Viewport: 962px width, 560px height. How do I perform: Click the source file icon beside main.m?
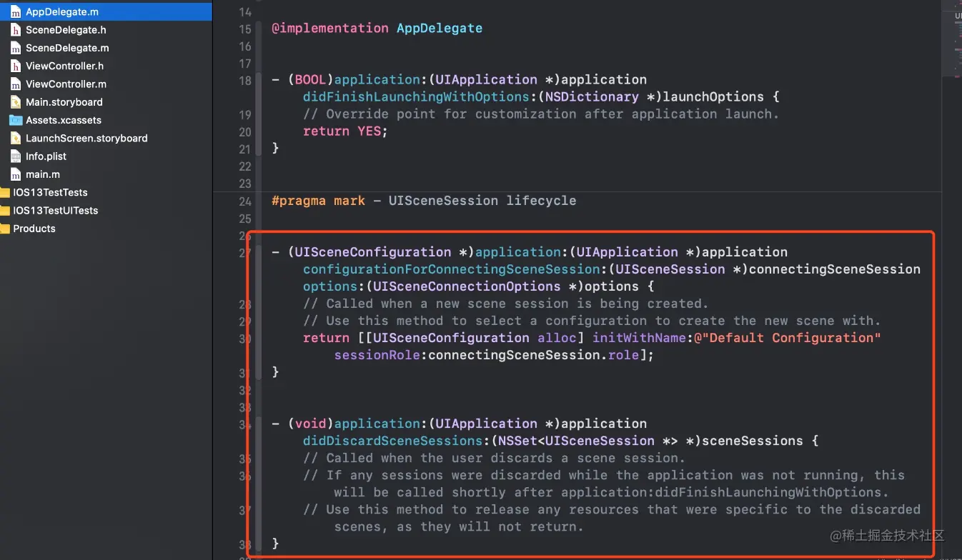click(x=15, y=174)
